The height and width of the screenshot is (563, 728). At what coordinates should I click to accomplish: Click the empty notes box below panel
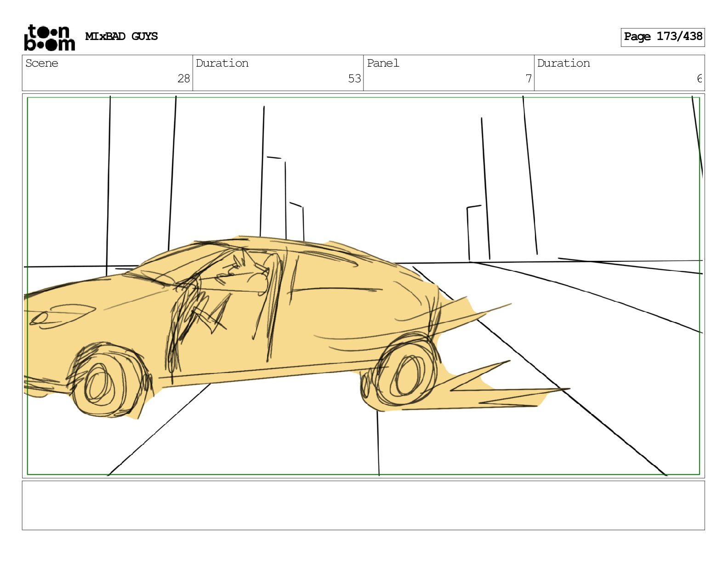click(x=363, y=506)
